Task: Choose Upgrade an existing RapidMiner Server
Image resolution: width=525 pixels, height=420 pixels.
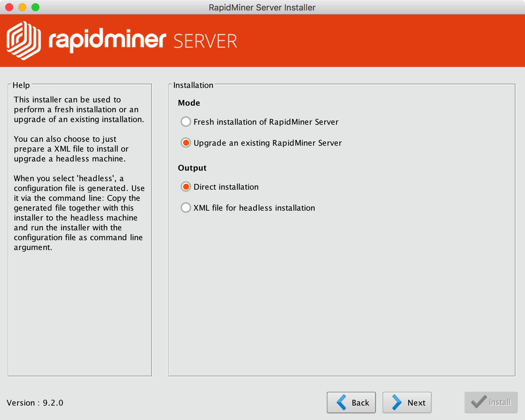Action: (186, 143)
